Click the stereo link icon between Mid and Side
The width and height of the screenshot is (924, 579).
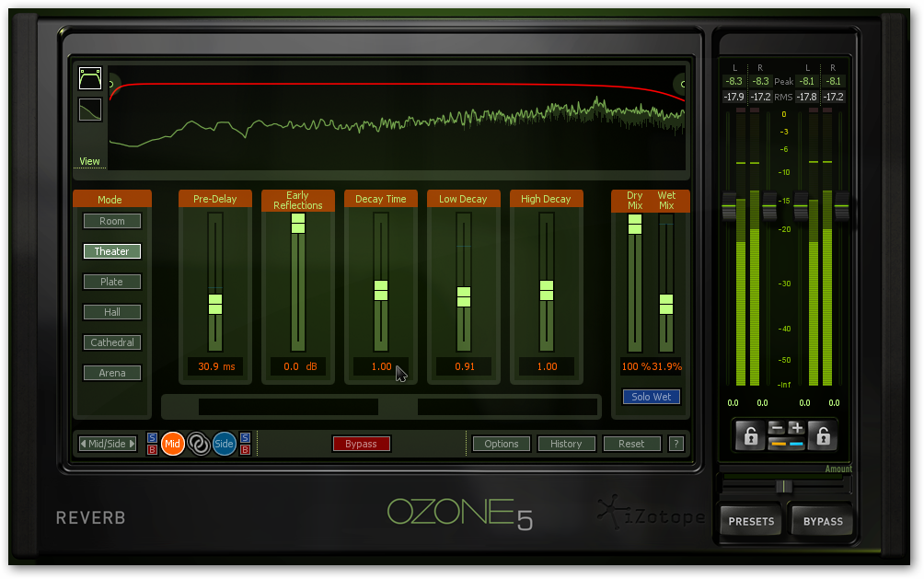pyautogui.click(x=199, y=444)
